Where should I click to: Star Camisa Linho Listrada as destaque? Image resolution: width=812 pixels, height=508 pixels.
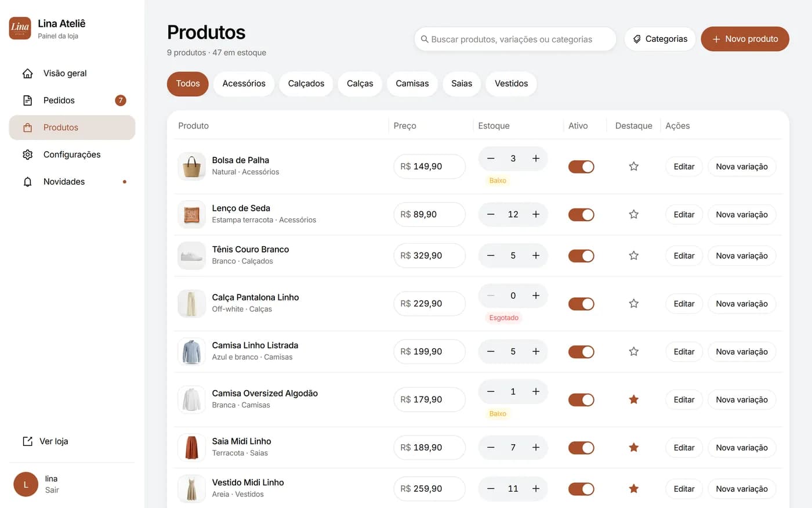[634, 351]
